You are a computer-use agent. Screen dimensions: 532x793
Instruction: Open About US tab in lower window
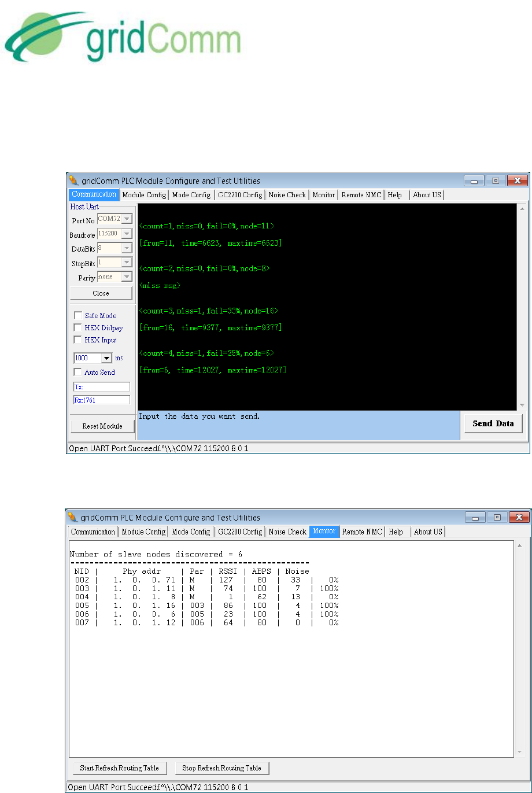(428, 532)
